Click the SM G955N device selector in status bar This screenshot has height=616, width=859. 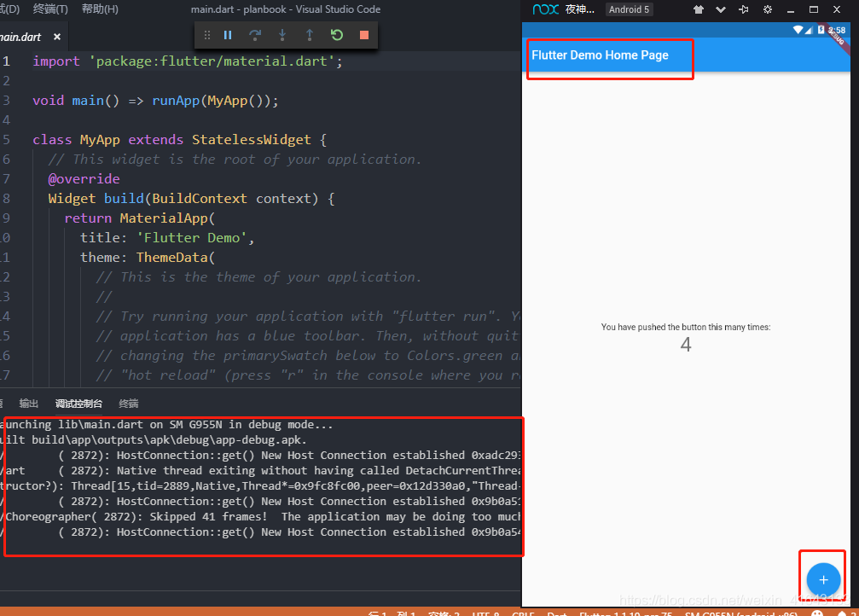(x=740, y=613)
